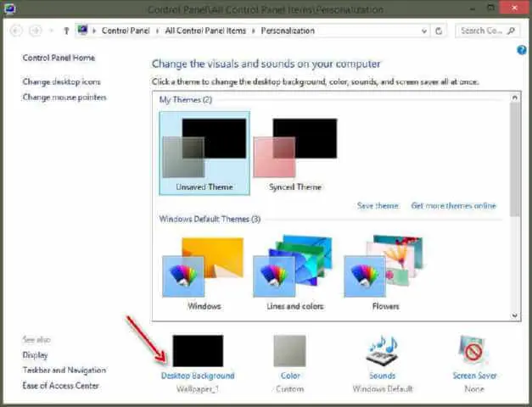This screenshot has width=532, height=407.
Task: Click the Screen Saver link
Action: click(x=474, y=376)
